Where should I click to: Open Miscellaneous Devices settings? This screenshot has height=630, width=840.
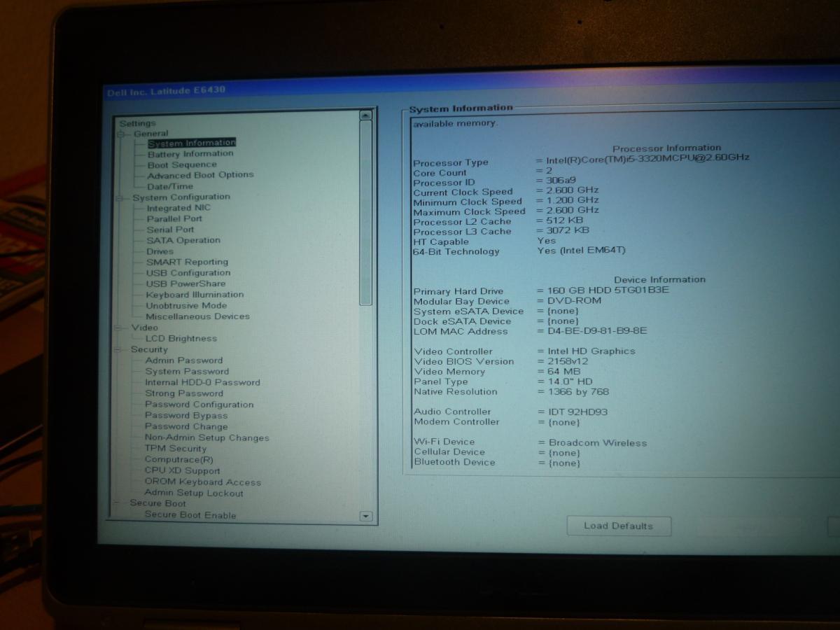[197, 316]
